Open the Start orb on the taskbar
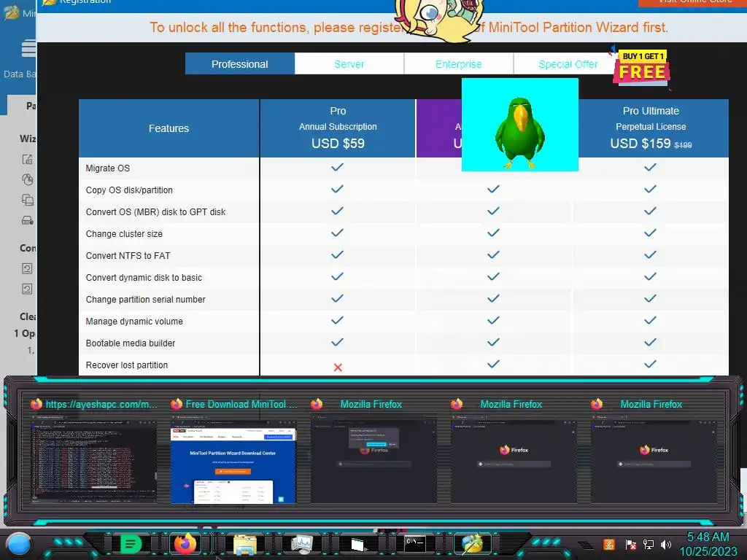Screen dimensions: 747x560 pyautogui.click(x=18, y=544)
